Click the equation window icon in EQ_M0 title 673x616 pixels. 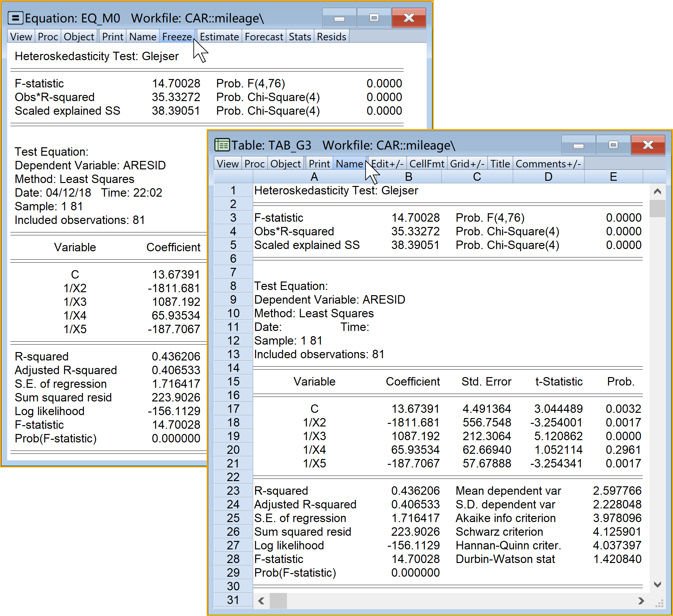[15, 18]
